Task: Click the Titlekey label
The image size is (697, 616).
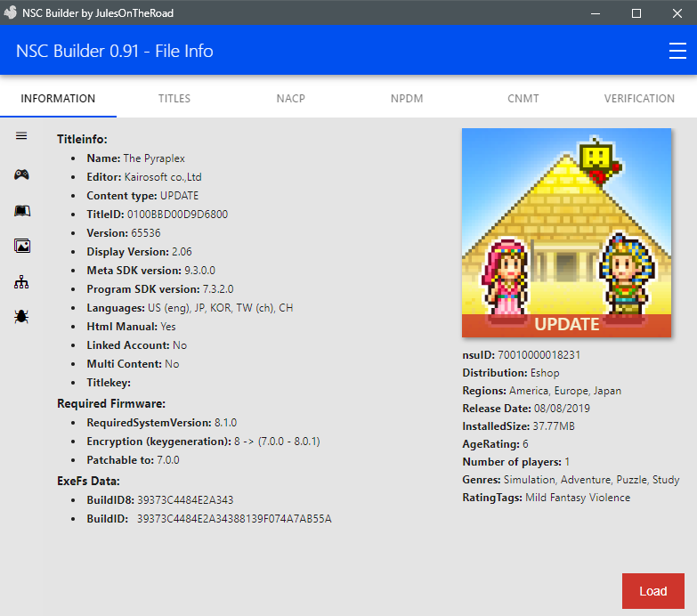Action: point(109,382)
